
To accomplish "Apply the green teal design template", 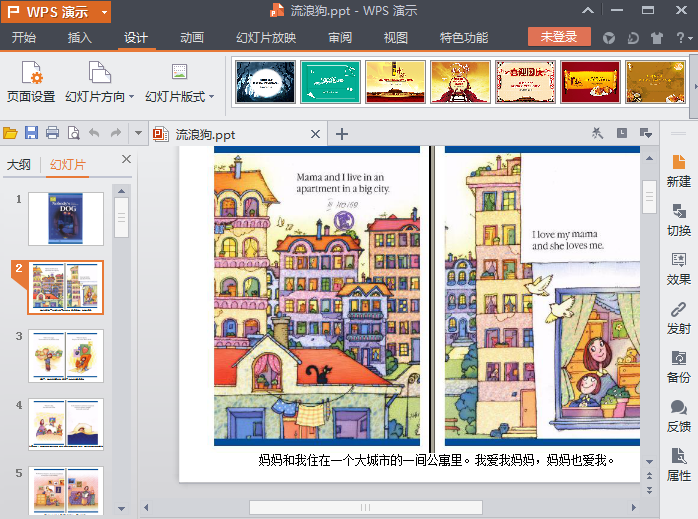I will coord(330,82).
